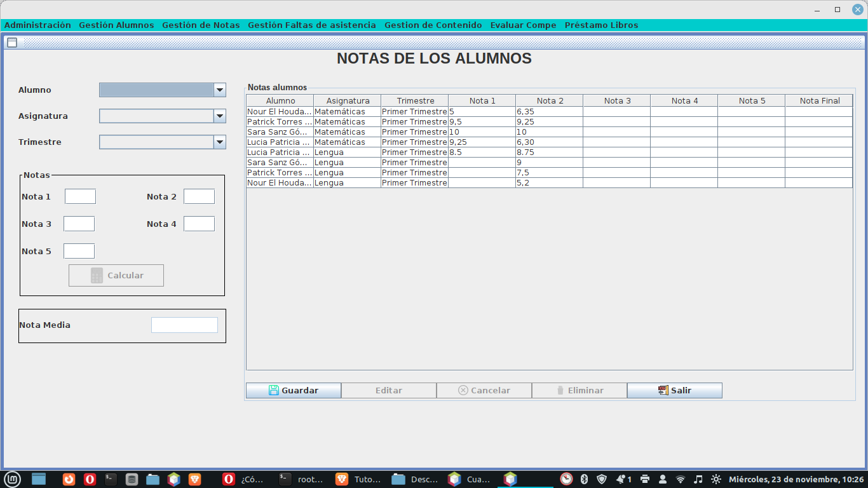Click the Guardar button
Viewport: 868px width, 488px height.
pyautogui.click(x=294, y=390)
